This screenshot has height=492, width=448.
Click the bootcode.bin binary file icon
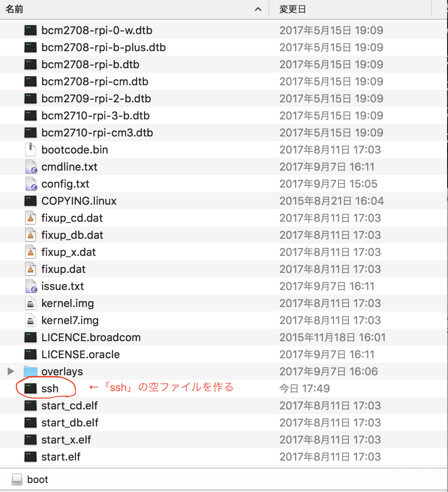[x=30, y=149]
